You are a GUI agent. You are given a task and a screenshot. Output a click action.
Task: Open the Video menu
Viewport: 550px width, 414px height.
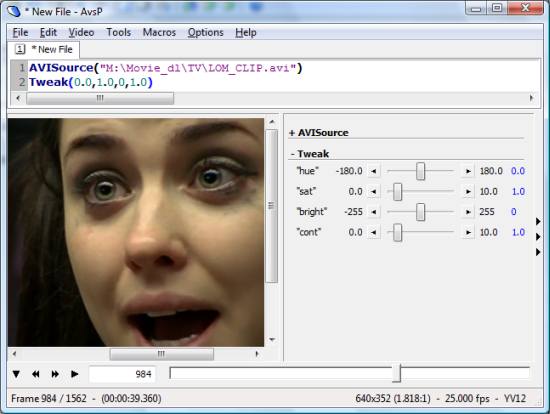point(81,32)
